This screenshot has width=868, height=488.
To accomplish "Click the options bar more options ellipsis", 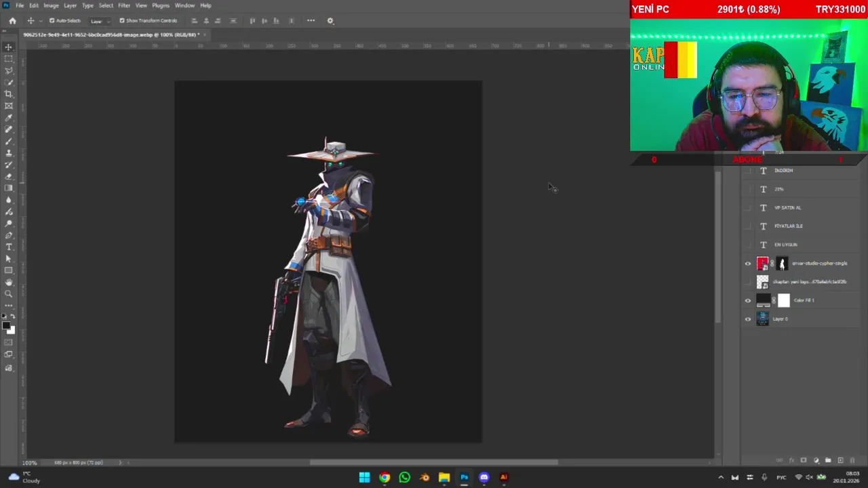I will [311, 20].
